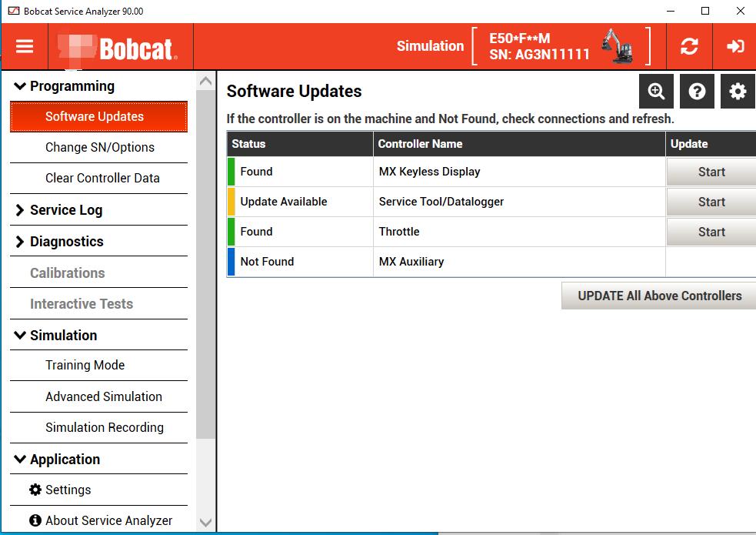The width and height of the screenshot is (756, 535).
Task: Minimize the Bobcat Service Analyzer window
Action: 670,11
